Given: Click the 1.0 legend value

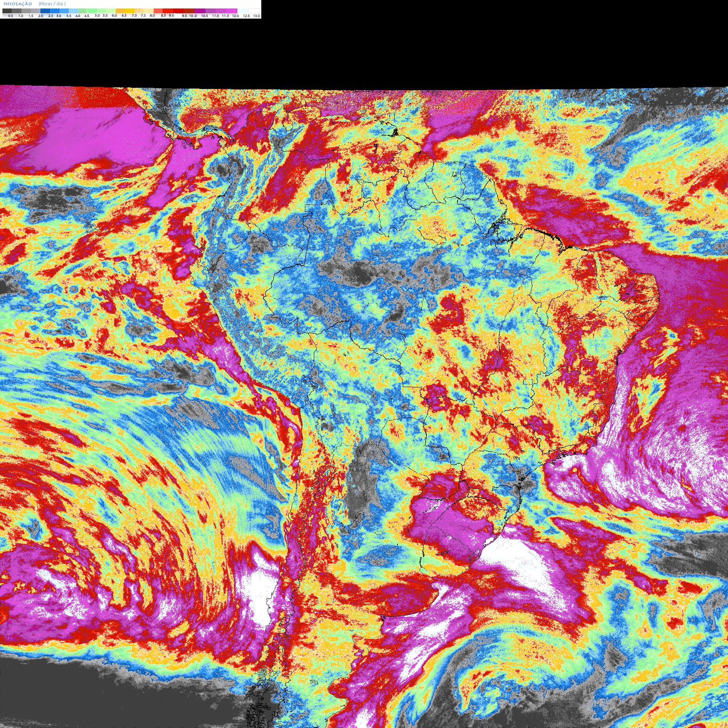Looking at the screenshot, I should pos(21,16).
